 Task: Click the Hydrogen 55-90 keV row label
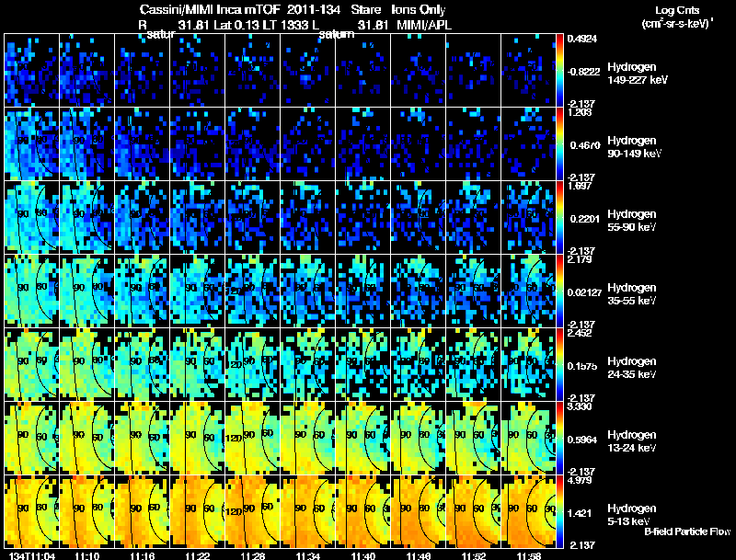pos(632,221)
